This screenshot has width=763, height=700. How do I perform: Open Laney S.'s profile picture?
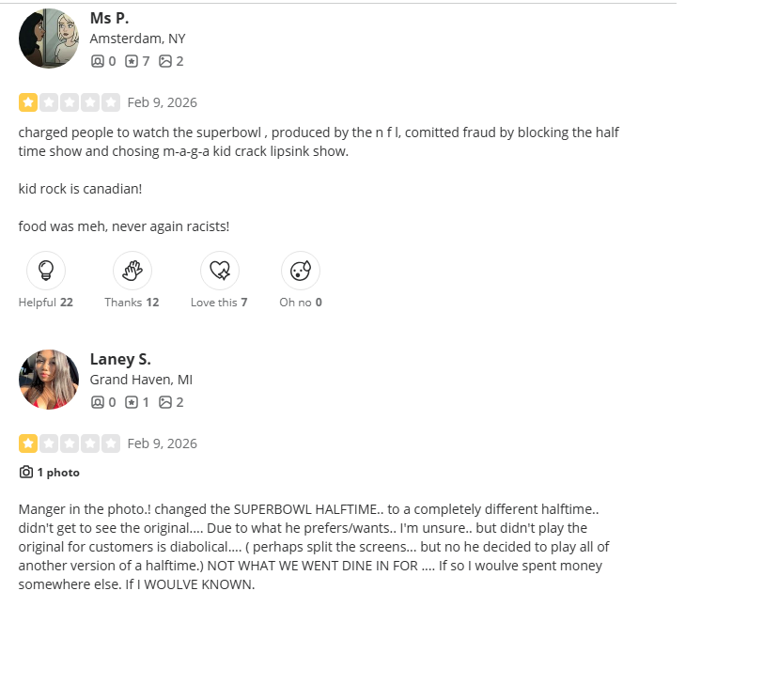coord(49,380)
